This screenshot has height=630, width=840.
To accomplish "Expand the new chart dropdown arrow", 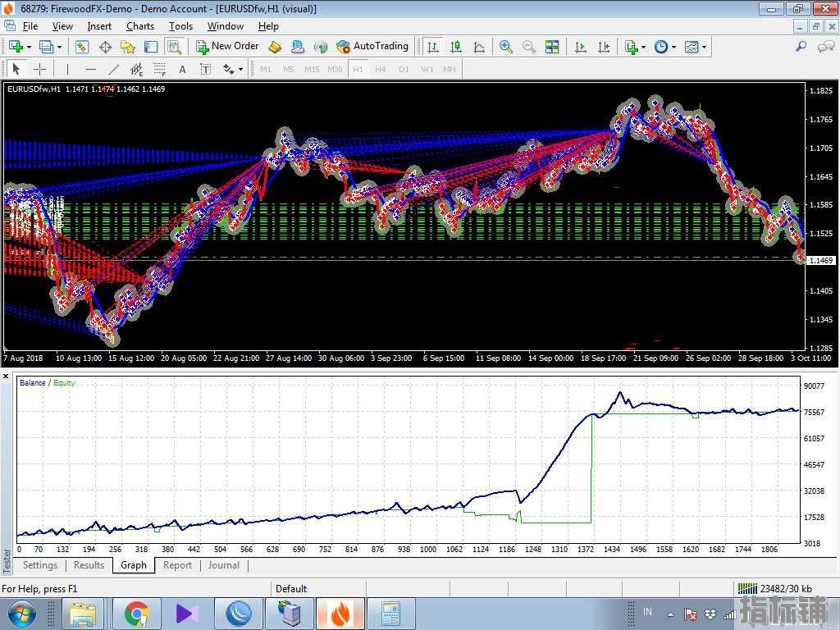I will coord(29,47).
